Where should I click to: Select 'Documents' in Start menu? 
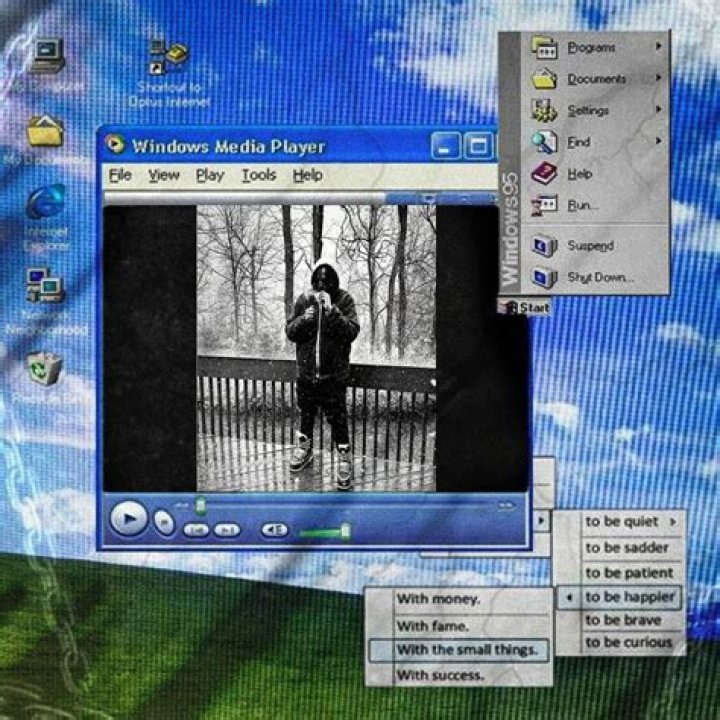(596, 79)
